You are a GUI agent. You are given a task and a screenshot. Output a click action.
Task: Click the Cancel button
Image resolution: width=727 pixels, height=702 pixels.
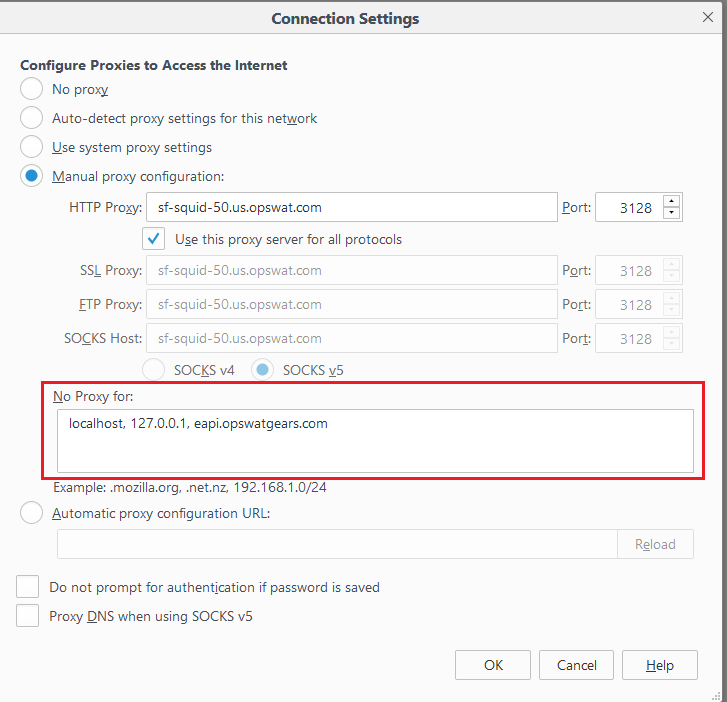pos(576,665)
